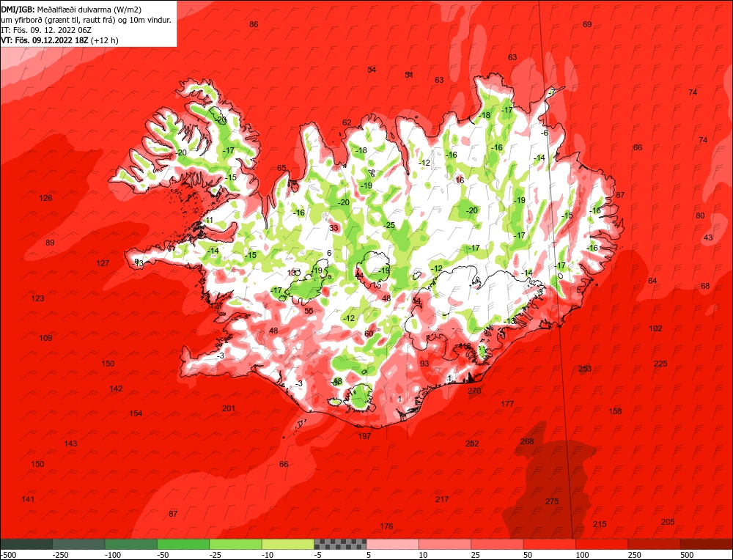Viewport: 733px width, 560px height.
Task: Click the sea value '141' in the lower left
Action: [x=28, y=498]
